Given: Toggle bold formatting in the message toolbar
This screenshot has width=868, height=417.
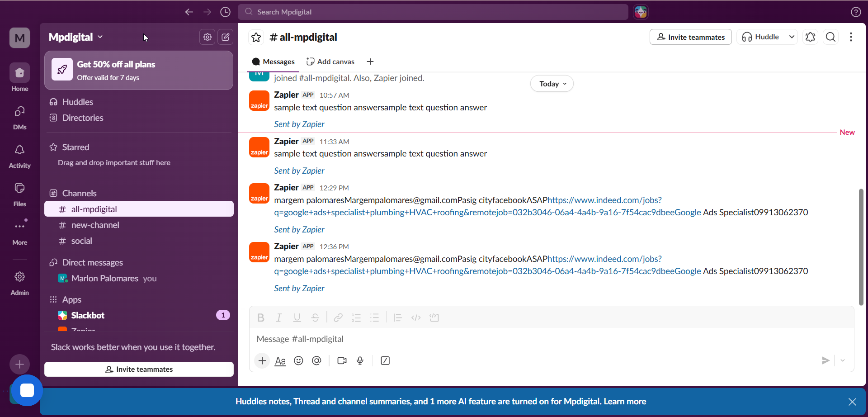Looking at the screenshot, I should click(261, 317).
